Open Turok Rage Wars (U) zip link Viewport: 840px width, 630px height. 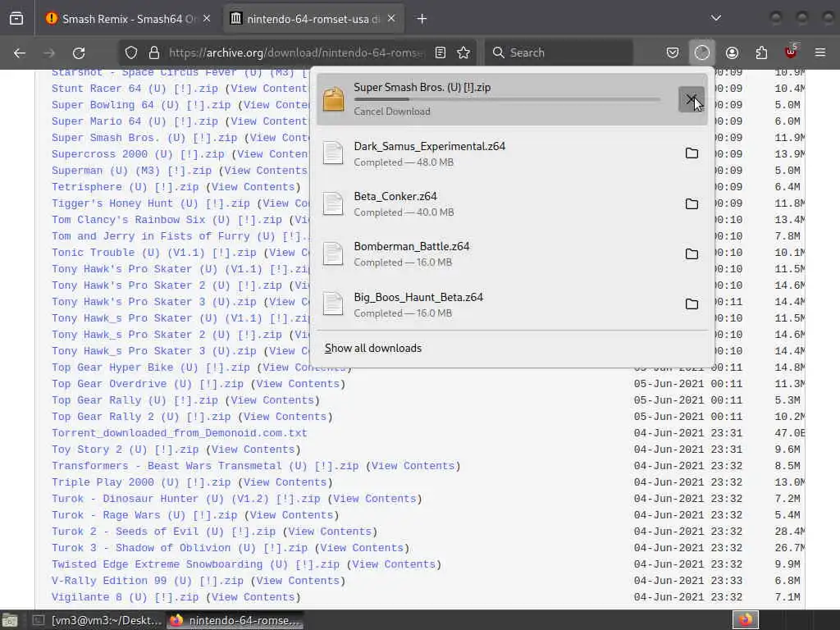point(144,515)
